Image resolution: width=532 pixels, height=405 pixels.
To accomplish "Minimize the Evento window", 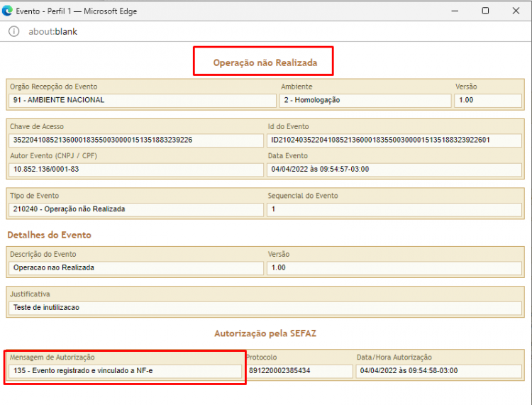I will point(455,11).
